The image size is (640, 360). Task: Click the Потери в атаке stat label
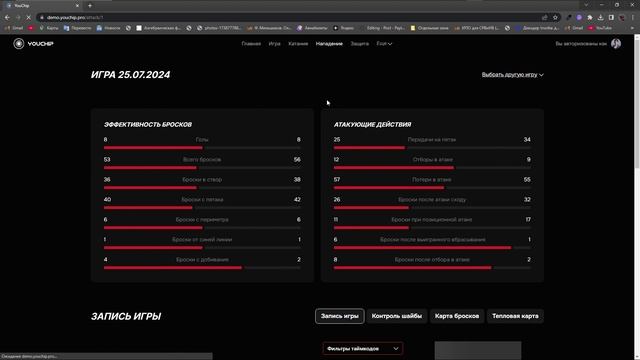coord(432,180)
